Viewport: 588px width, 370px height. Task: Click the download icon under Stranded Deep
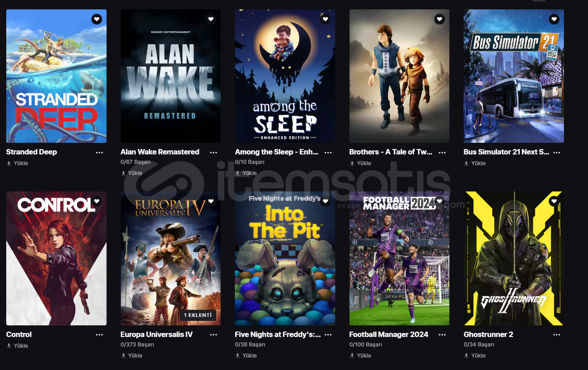click(9, 163)
